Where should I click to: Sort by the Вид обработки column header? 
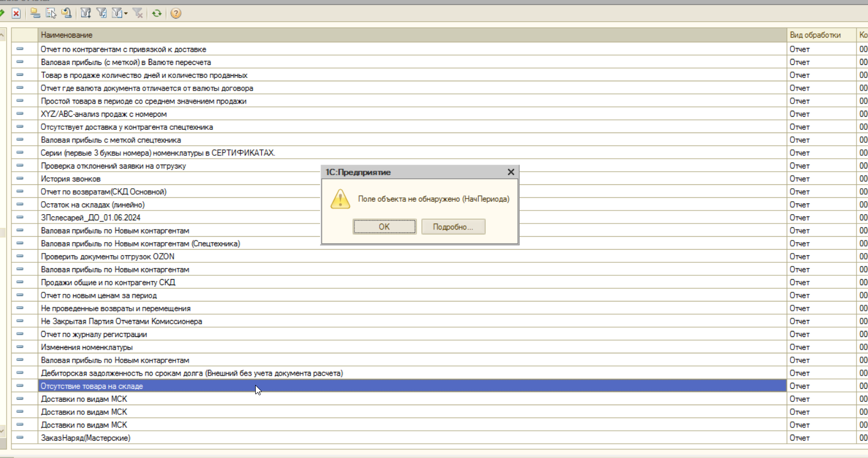821,35
